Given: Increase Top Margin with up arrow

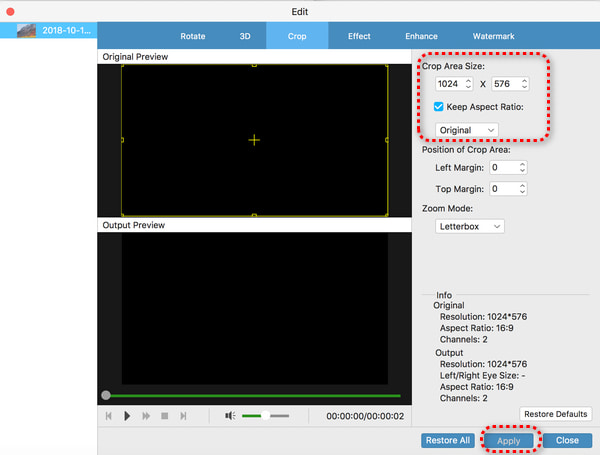Looking at the screenshot, I should click(522, 186).
